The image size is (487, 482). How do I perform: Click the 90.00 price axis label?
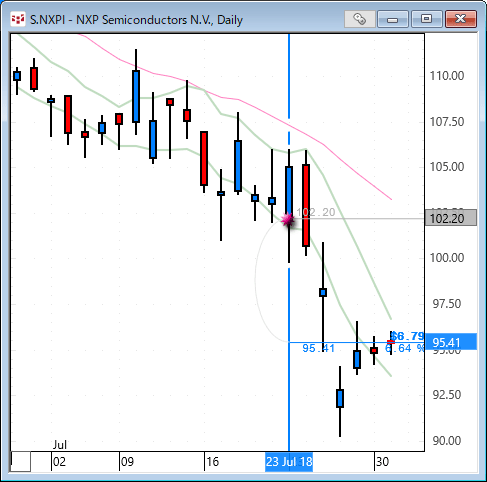(x=447, y=441)
